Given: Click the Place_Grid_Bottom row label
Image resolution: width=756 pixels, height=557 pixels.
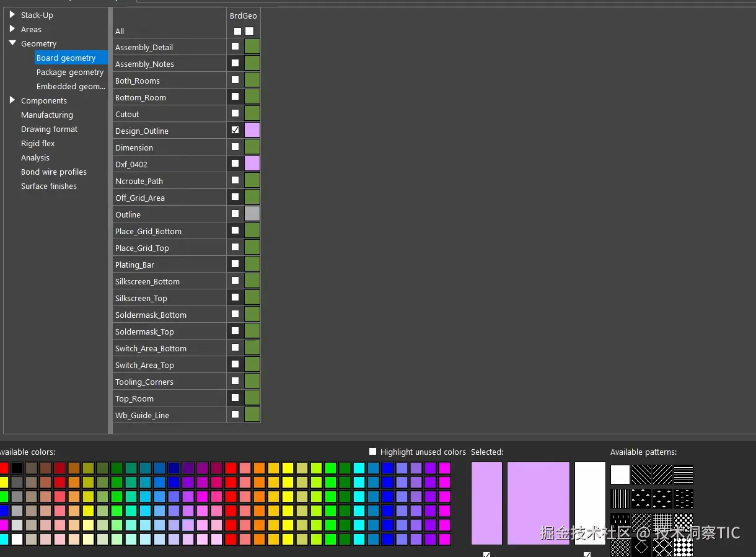Looking at the screenshot, I should [148, 231].
